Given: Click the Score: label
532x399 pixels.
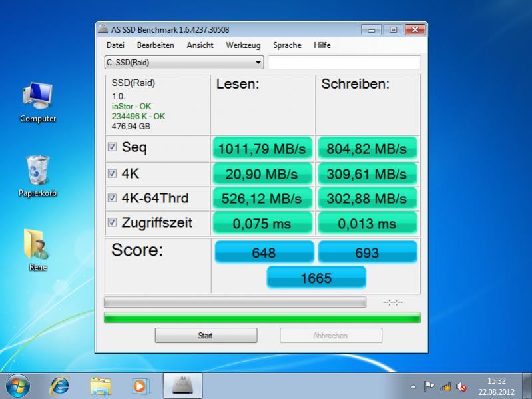Looking at the screenshot, I should (x=137, y=250).
